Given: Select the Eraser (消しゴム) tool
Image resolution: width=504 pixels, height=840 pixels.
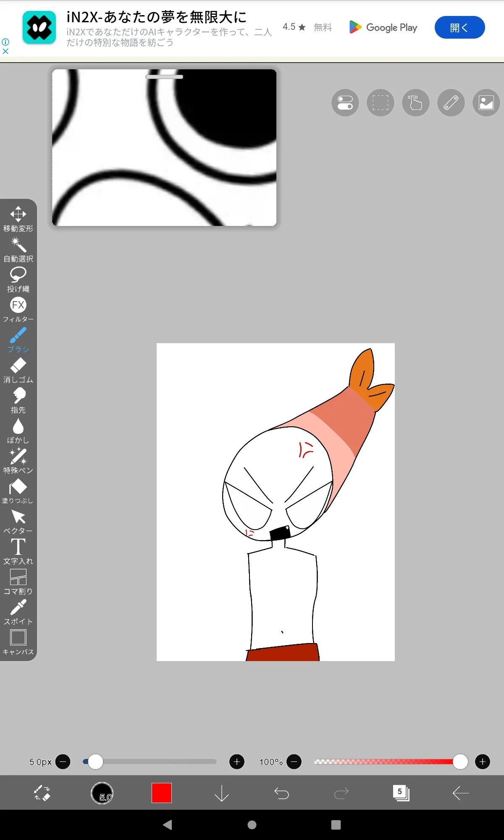Looking at the screenshot, I should 18,370.
